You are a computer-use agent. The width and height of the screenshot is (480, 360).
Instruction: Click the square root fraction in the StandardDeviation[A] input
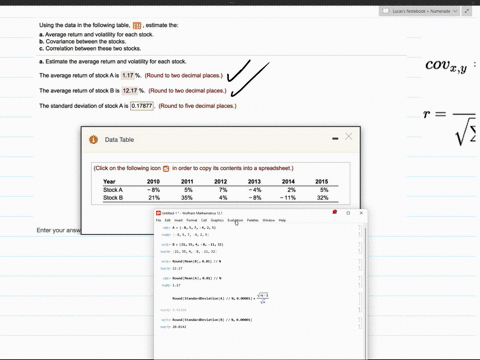point(263,298)
